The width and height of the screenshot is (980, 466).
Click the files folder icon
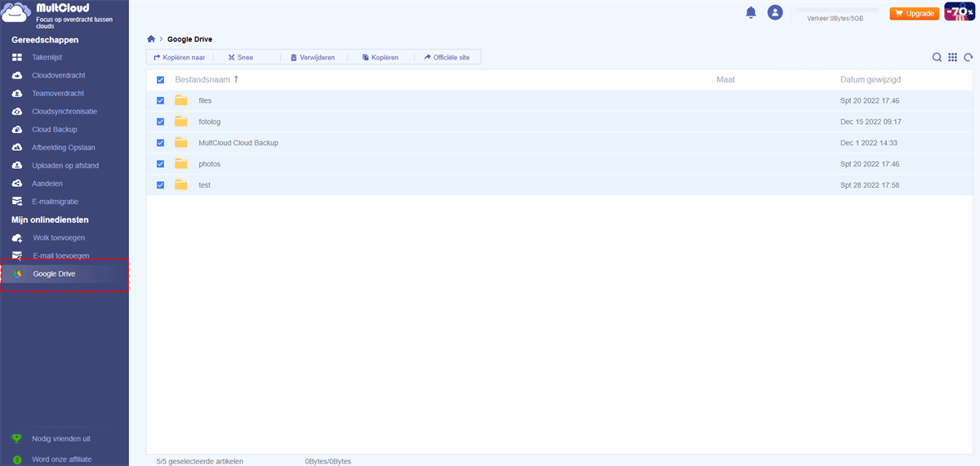181,100
